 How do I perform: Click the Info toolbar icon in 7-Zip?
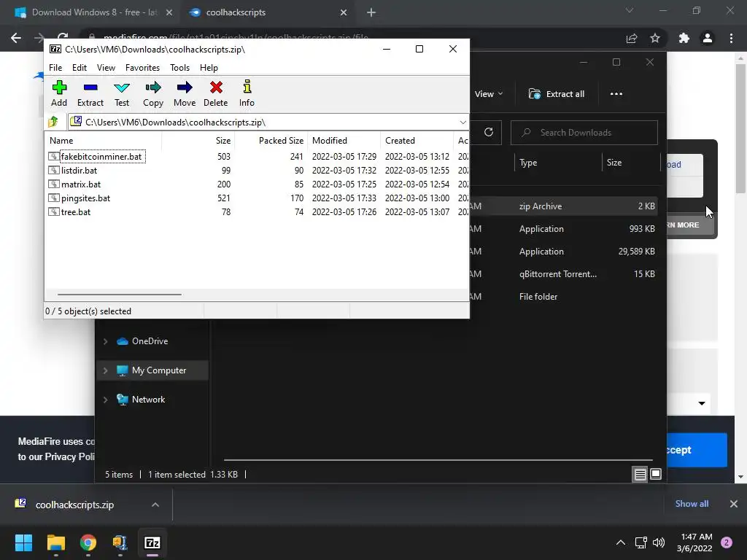click(247, 94)
